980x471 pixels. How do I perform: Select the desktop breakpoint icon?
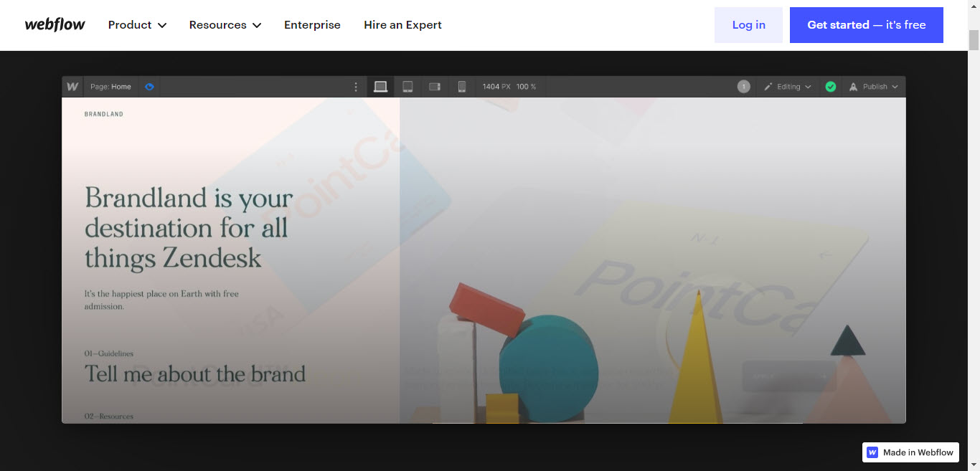[x=380, y=86]
